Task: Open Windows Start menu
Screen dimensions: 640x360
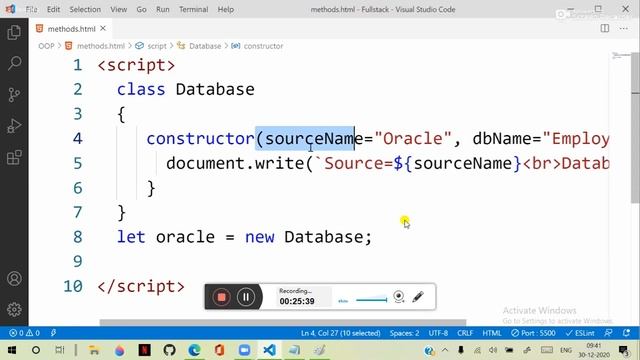Action: pyautogui.click(x=11, y=350)
